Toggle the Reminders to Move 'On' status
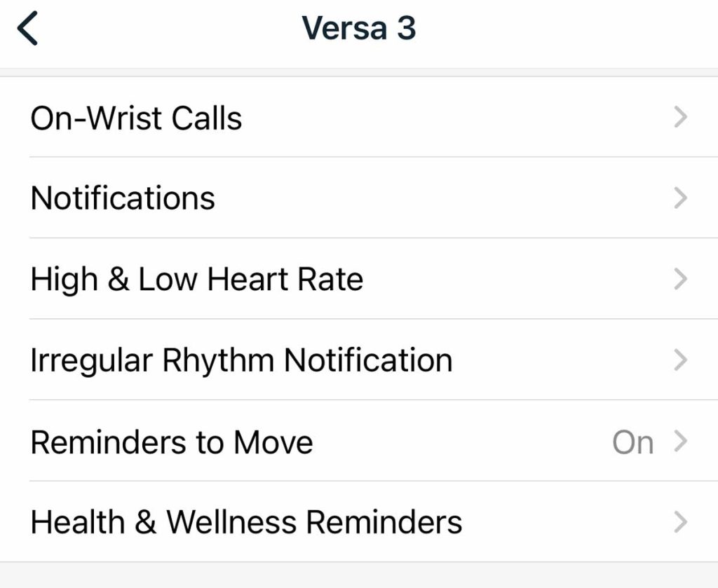This screenshot has height=588, width=718. [x=632, y=442]
